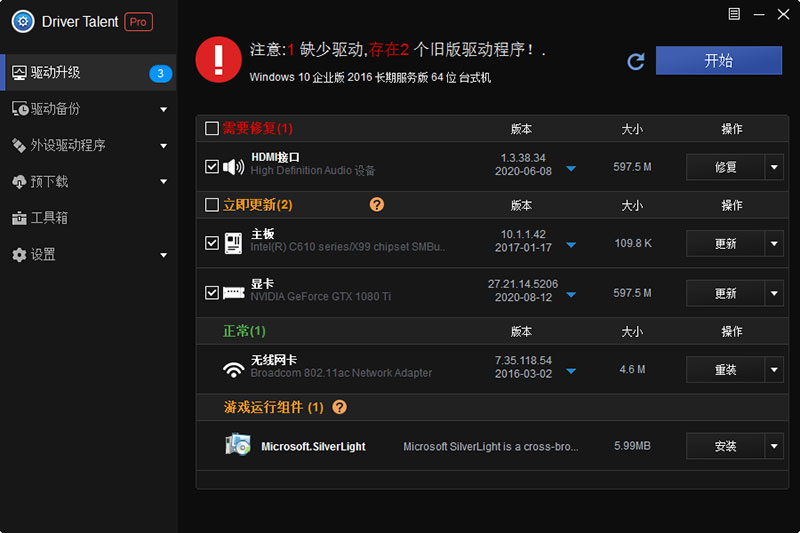This screenshot has height=533, width=800.
Task: Open the 工具箱 sidebar item
Action: (48, 218)
